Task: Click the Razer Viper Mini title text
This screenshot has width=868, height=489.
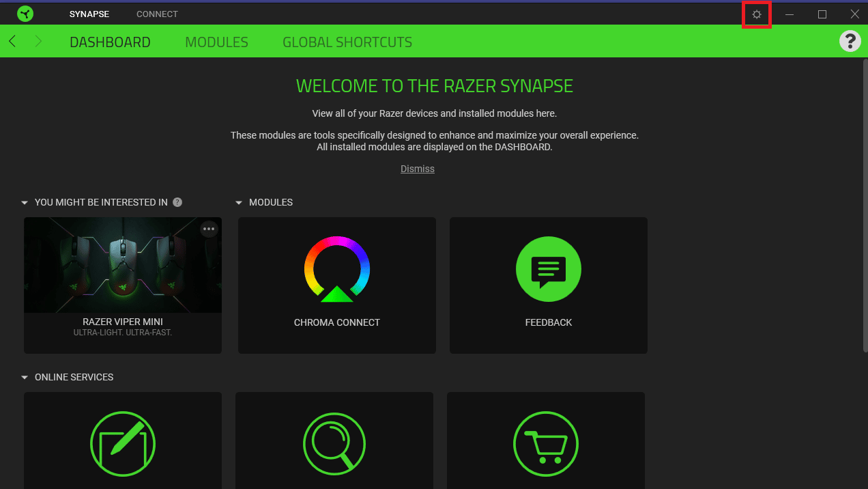Action: [x=123, y=322]
